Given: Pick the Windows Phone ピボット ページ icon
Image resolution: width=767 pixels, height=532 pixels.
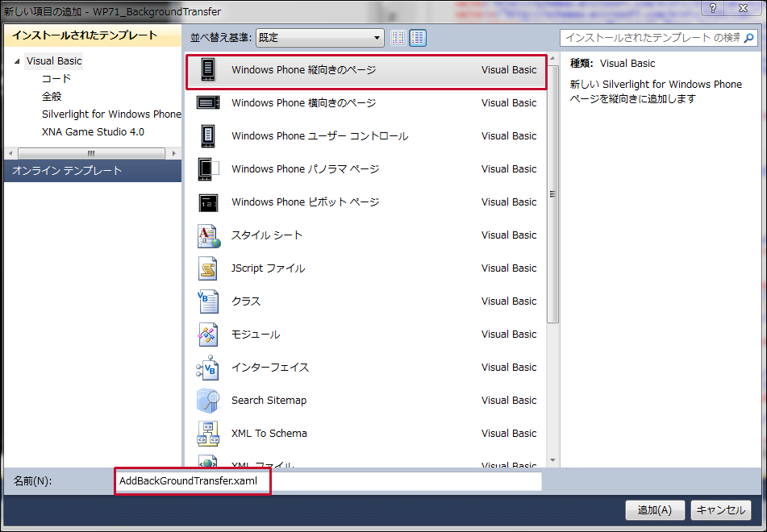Looking at the screenshot, I should pyautogui.click(x=208, y=202).
